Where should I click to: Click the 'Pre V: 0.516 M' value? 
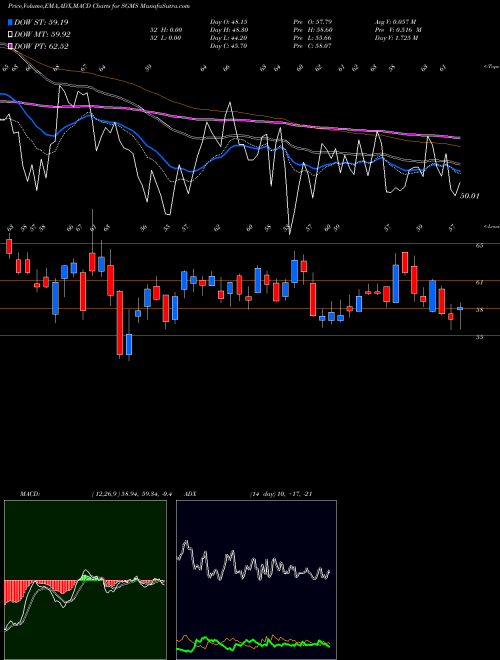(x=398, y=30)
